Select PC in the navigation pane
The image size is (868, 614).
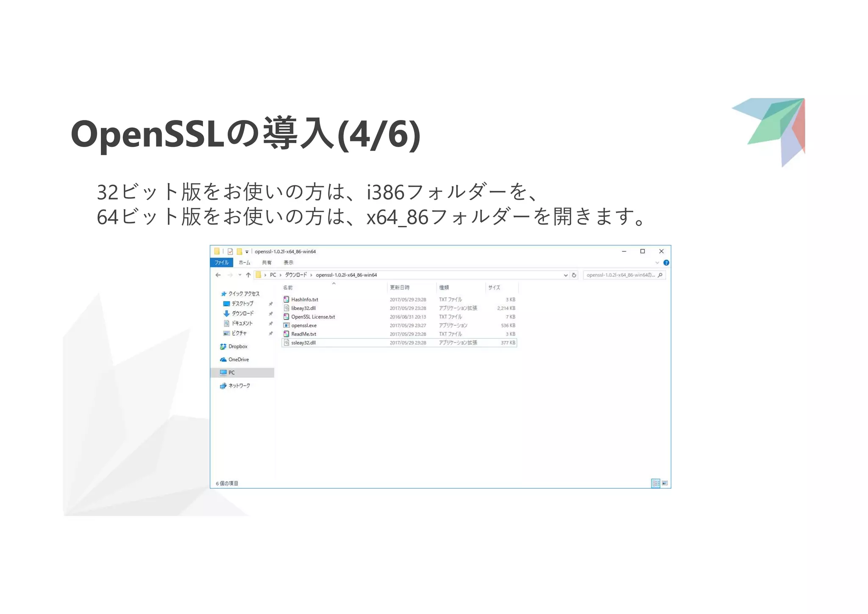click(x=242, y=372)
